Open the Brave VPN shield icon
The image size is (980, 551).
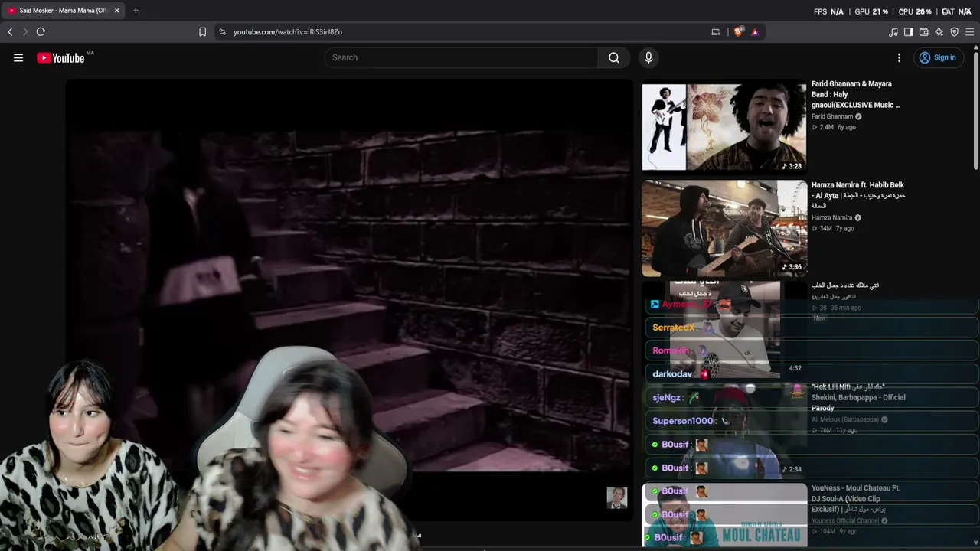click(x=954, y=32)
